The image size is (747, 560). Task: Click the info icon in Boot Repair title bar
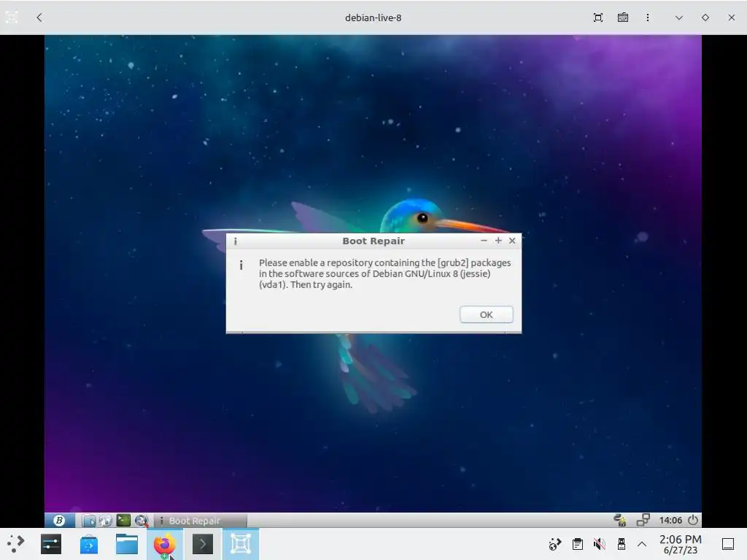click(236, 241)
